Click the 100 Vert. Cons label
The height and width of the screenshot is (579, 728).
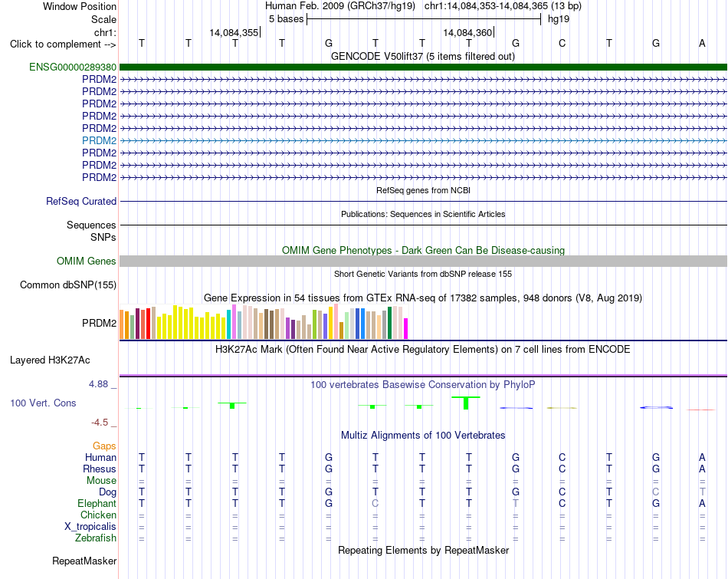pos(43,403)
